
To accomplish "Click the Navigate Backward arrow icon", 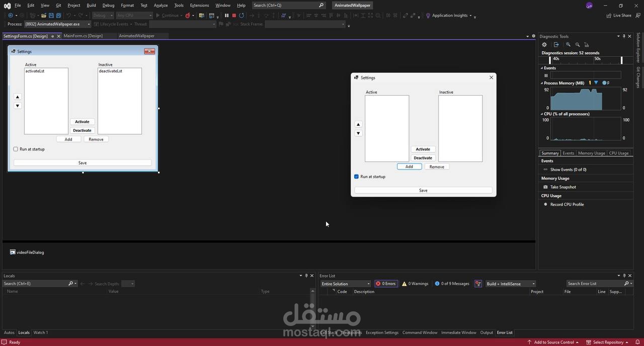I will tap(10, 16).
